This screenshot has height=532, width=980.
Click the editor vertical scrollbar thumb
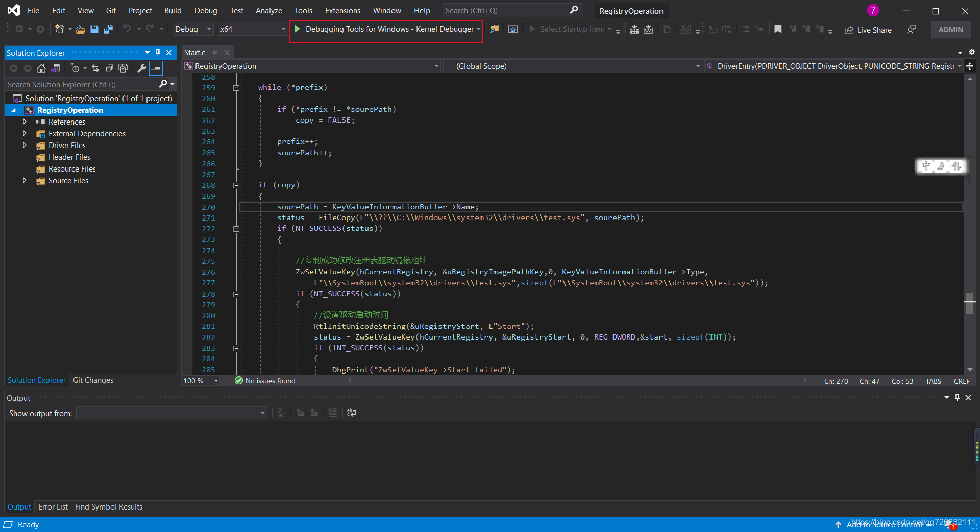pos(970,303)
